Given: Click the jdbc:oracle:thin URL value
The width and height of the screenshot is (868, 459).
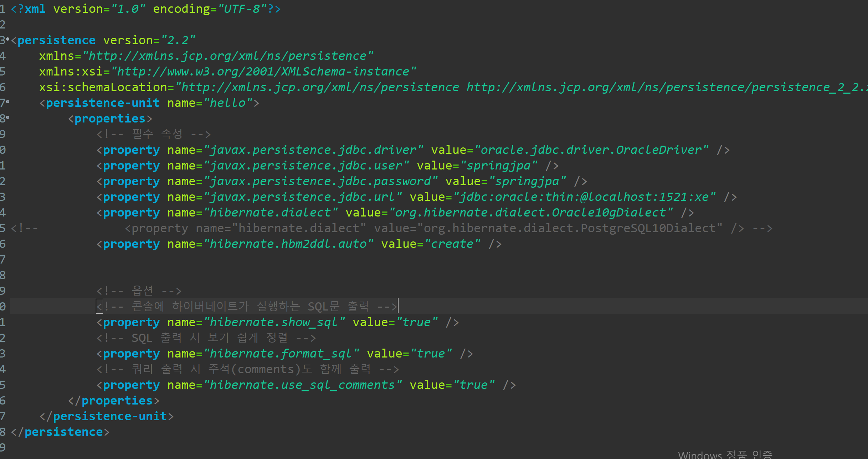Looking at the screenshot, I should (584, 197).
